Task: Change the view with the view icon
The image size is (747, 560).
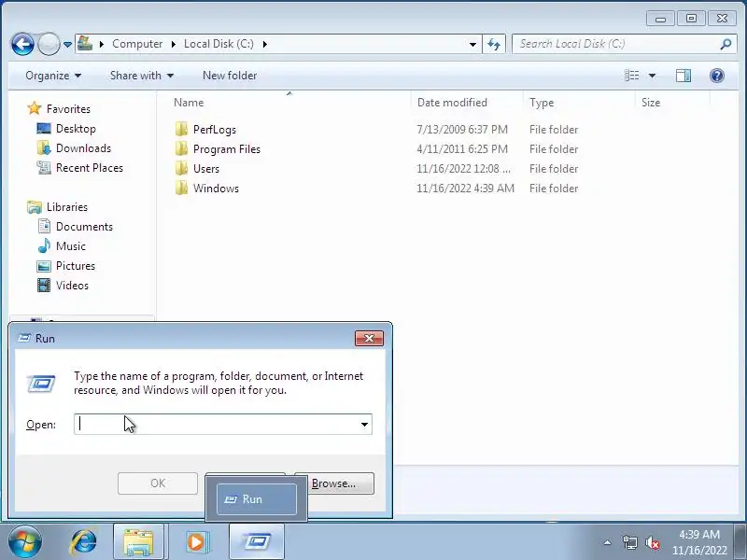Action: click(x=632, y=76)
